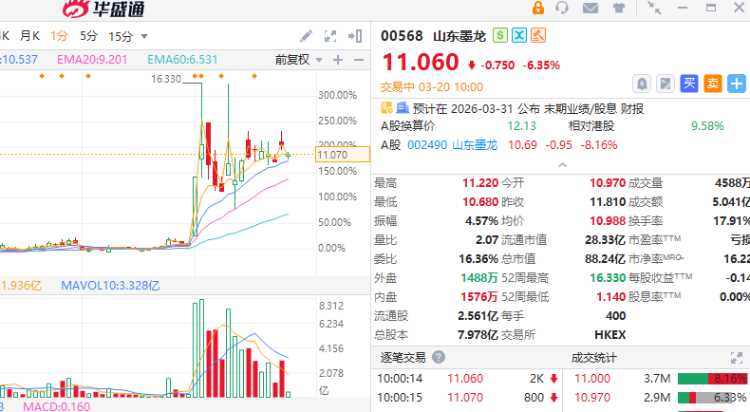
Task: Expand the trade statistics panel icon
Action: (x=737, y=358)
